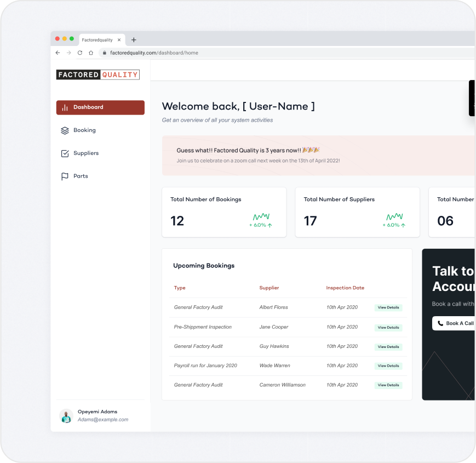Select the Dashboard menu item
The height and width of the screenshot is (463, 476).
[x=100, y=107]
